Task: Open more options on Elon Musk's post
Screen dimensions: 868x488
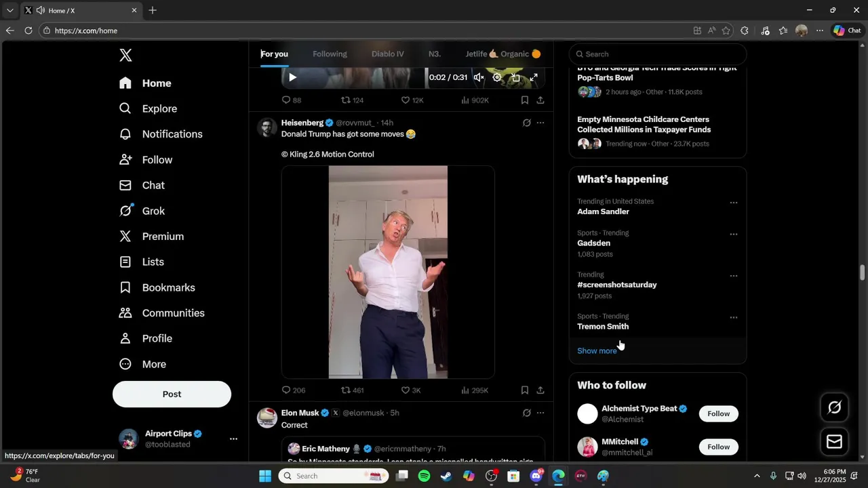Action: [x=540, y=413]
